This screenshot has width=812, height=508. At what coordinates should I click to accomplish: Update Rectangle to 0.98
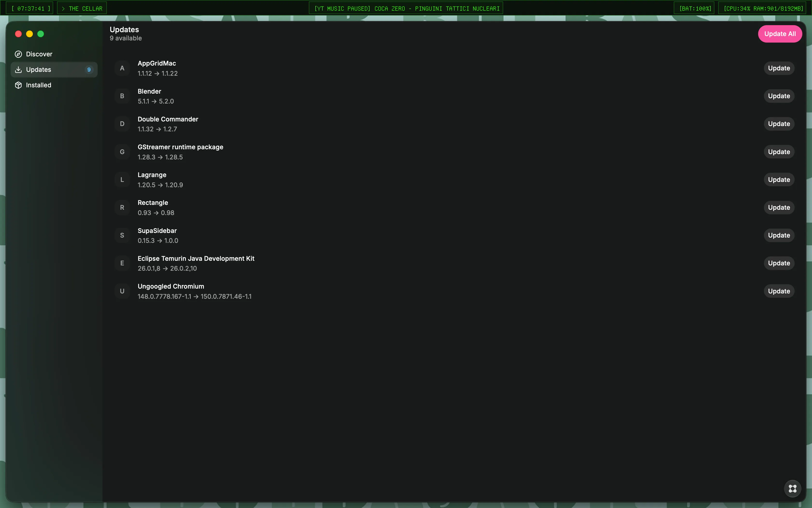pos(779,208)
